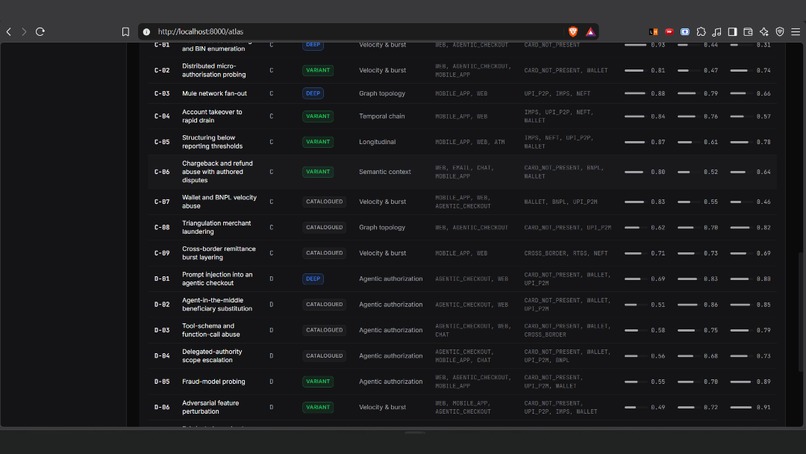The height and width of the screenshot is (454, 806).
Task: Reload the atlas page
Action: coord(40,32)
